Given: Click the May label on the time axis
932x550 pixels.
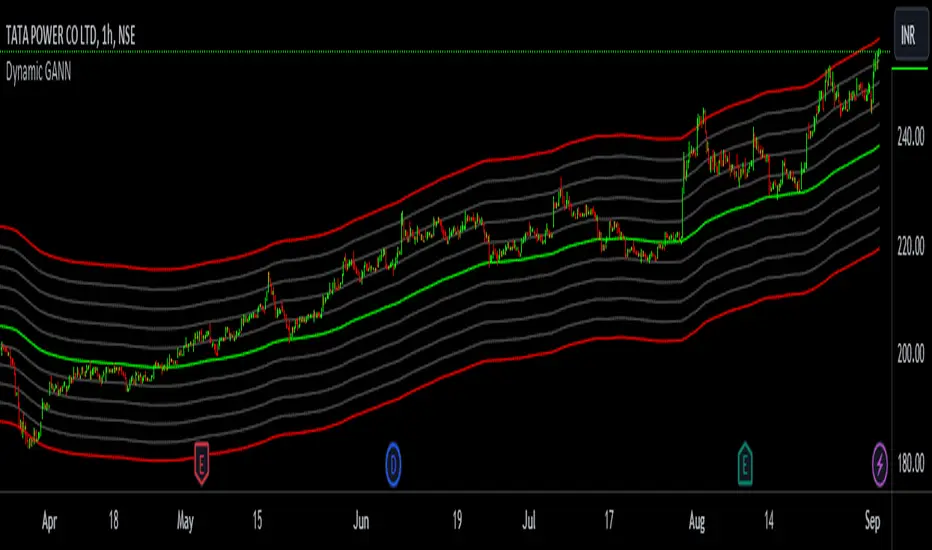Looking at the screenshot, I should pyautogui.click(x=185, y=522).
